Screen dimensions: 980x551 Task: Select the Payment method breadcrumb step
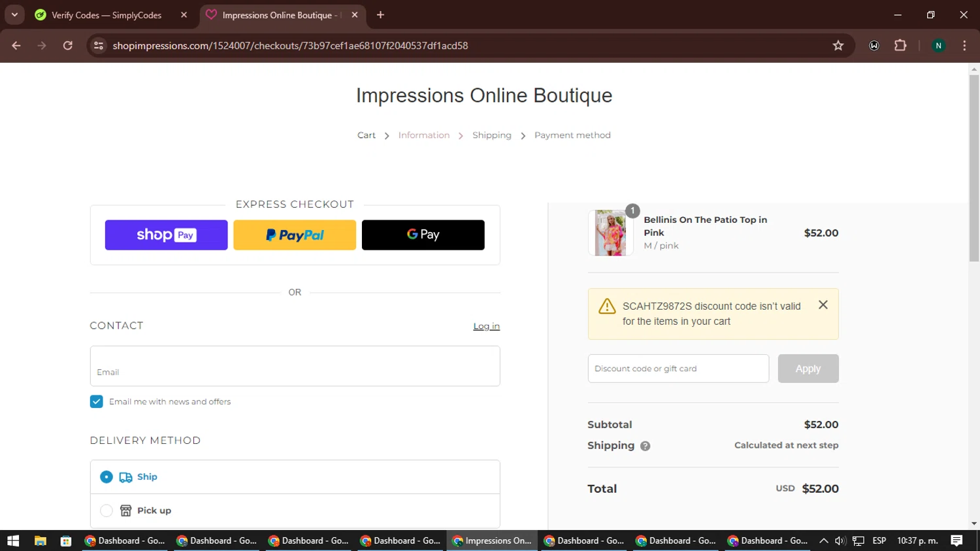(572, 135)
